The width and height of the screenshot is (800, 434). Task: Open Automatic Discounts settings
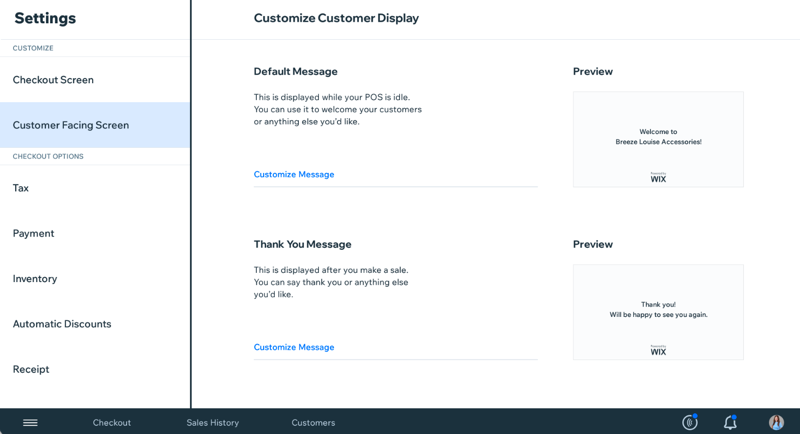pos(95,324)
